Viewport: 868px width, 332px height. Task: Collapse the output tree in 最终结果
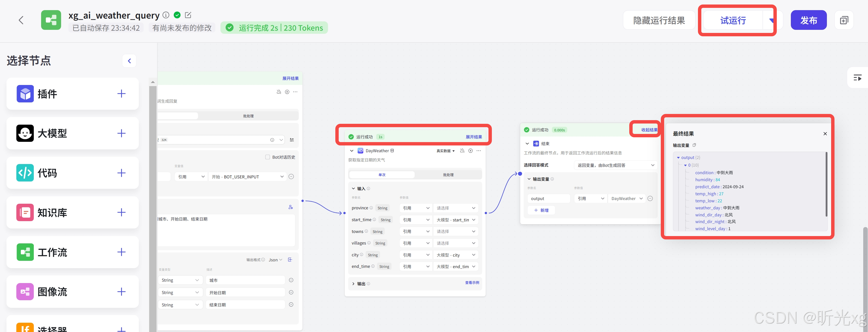678,158
